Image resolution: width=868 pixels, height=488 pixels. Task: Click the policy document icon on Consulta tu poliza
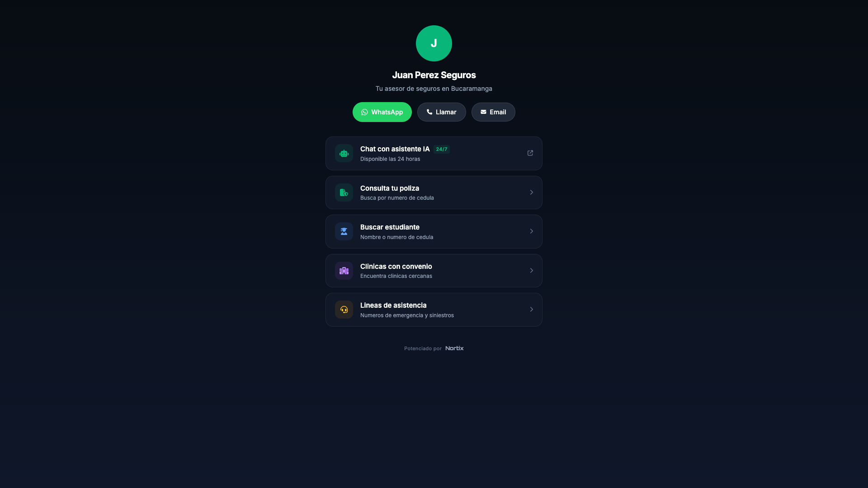[x=344, y=192]
